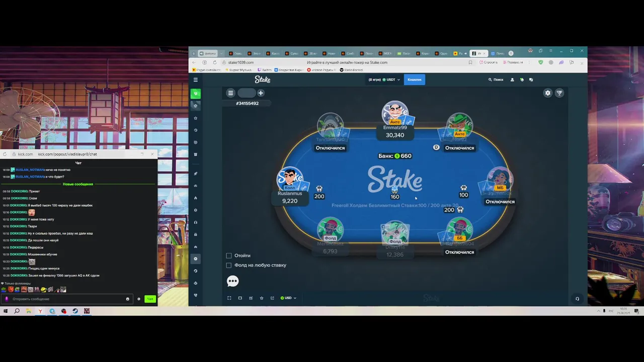Click the gift icon in Stake sidebar
This screenshot has height=362, width=644.
[x=196, y=234]
